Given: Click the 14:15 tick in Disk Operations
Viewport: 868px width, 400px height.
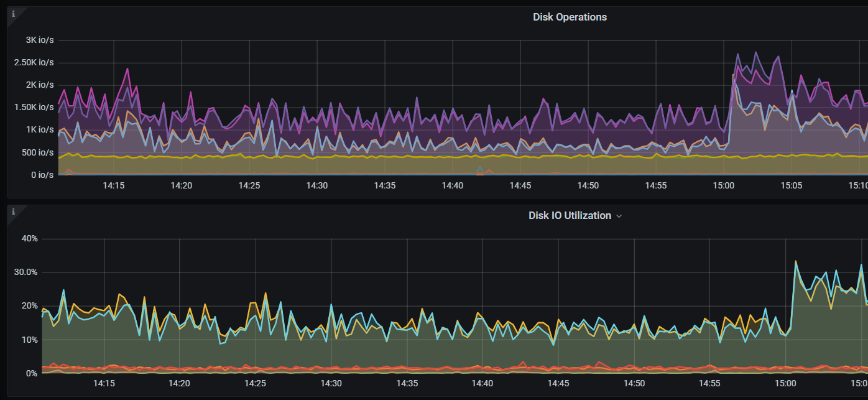Looking at the screenshot, I should click(113, 185).
